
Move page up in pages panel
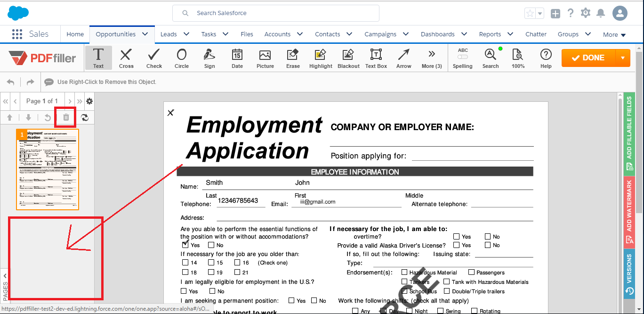9,117
